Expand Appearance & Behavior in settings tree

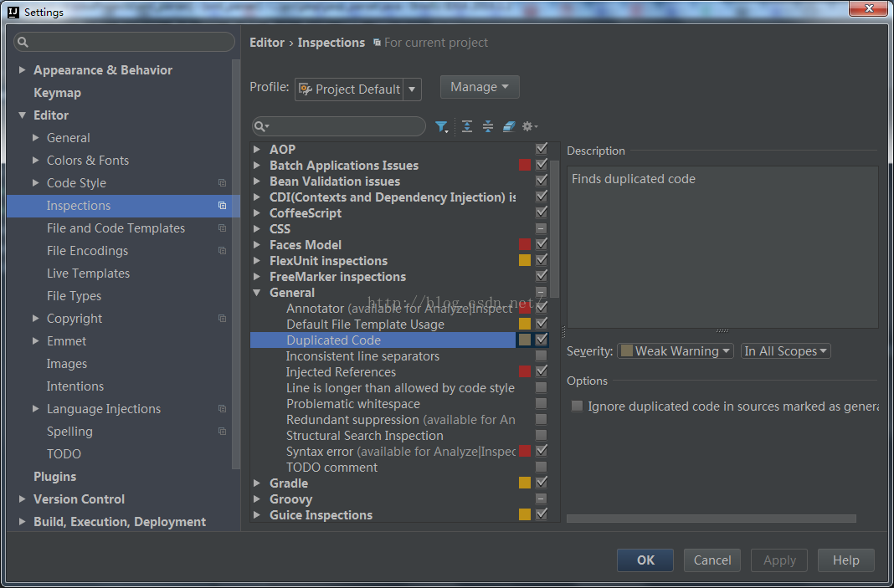[23, 70]
